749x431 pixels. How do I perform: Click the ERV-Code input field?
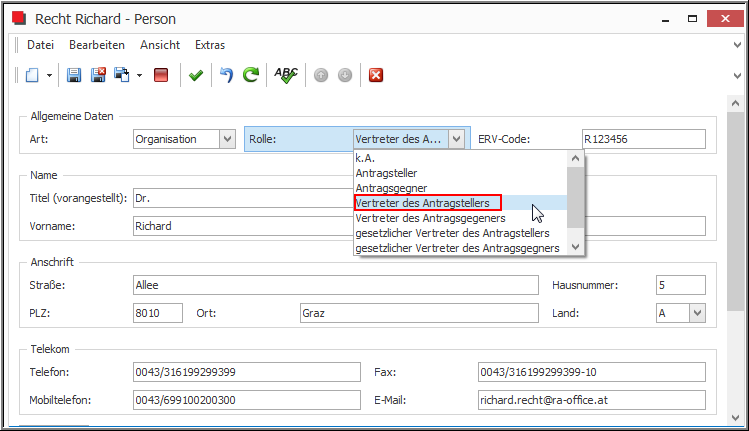(643, 139)
